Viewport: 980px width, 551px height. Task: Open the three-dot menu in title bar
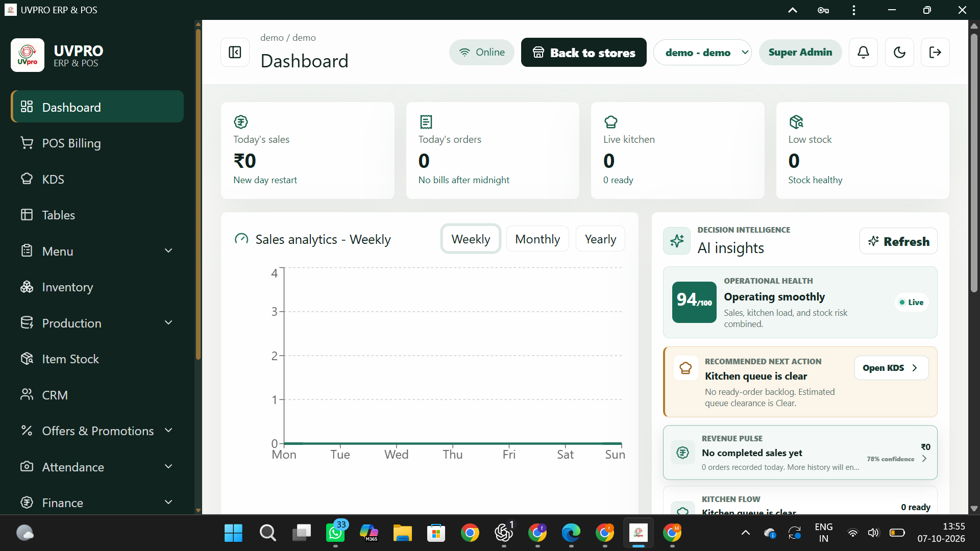tap(854, 10)
